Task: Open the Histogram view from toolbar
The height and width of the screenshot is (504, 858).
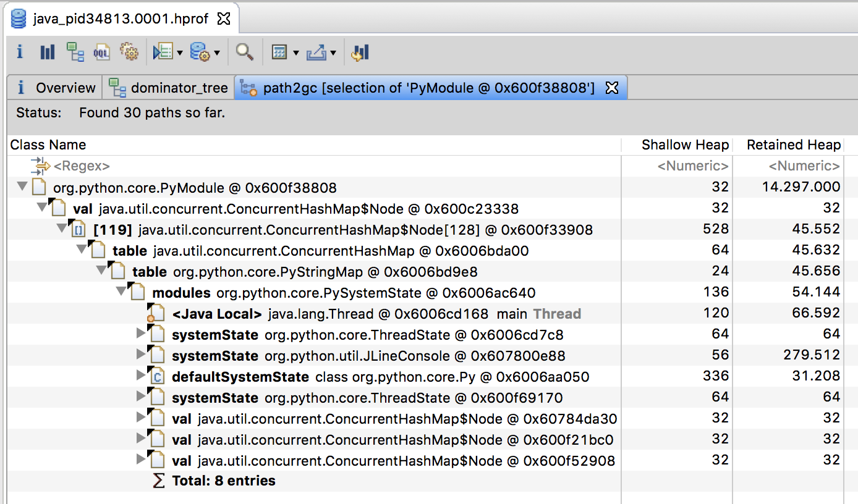Action: [48, 52]
